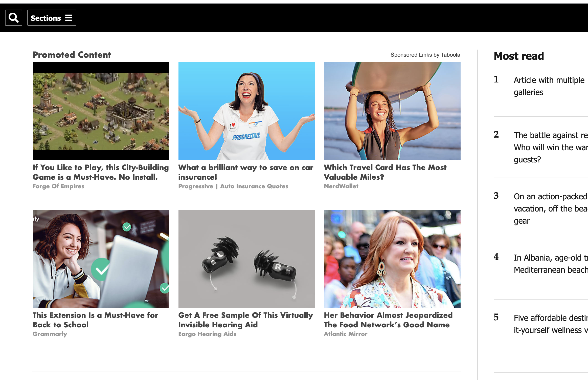Screen dimensions: 588x380
Task: Open 'Get A Free Sample Of This Virtually Invisible Hearing Aid'
Action: (x=246, y=320)
